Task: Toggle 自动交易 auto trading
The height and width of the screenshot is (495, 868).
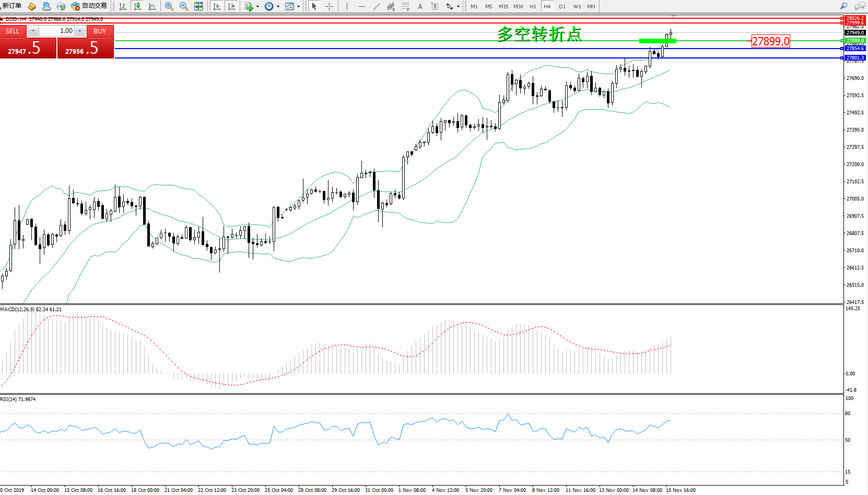Action: click(x=89, y=6)
